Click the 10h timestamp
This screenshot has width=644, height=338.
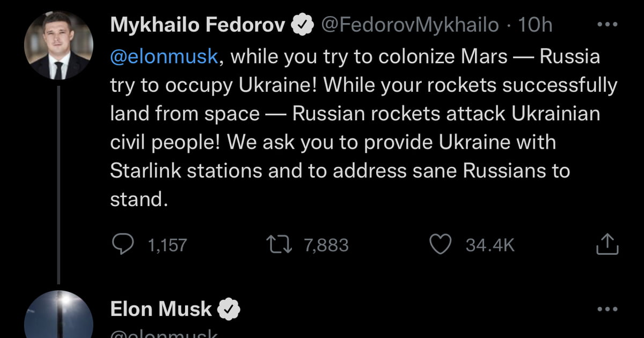[535, 25]
